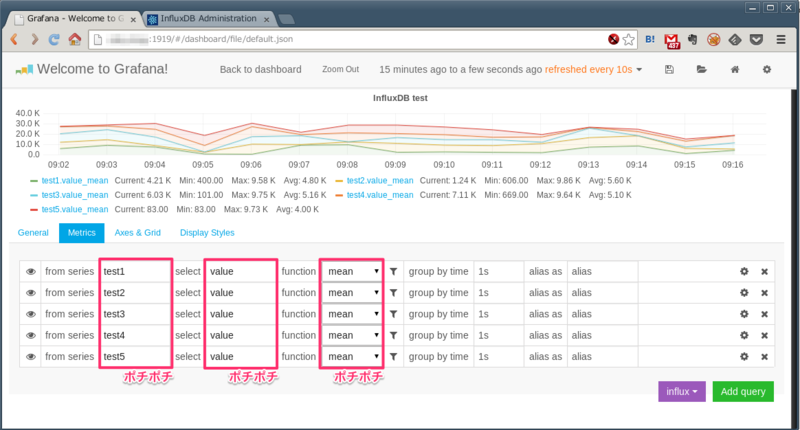Click the group by time field for test2
The width and height of the screenshot is (800, 430).
[x=498, y=293]
